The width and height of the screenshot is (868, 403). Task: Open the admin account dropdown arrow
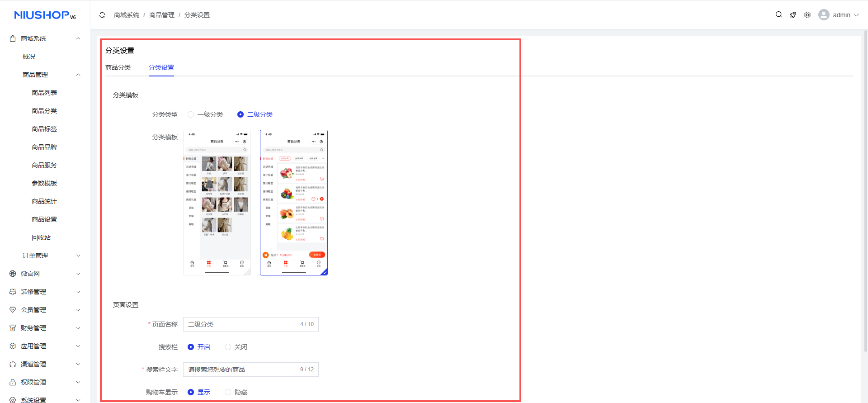[x=856, y=15]
